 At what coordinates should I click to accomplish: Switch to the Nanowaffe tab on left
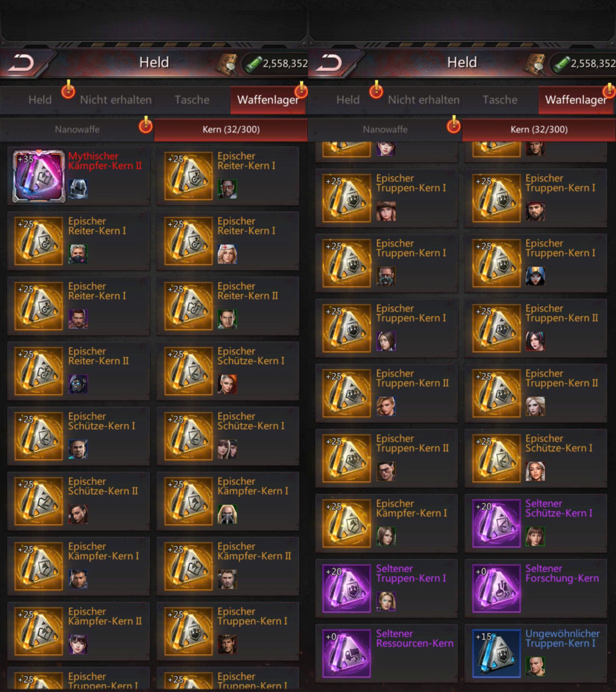click(77, 129)
